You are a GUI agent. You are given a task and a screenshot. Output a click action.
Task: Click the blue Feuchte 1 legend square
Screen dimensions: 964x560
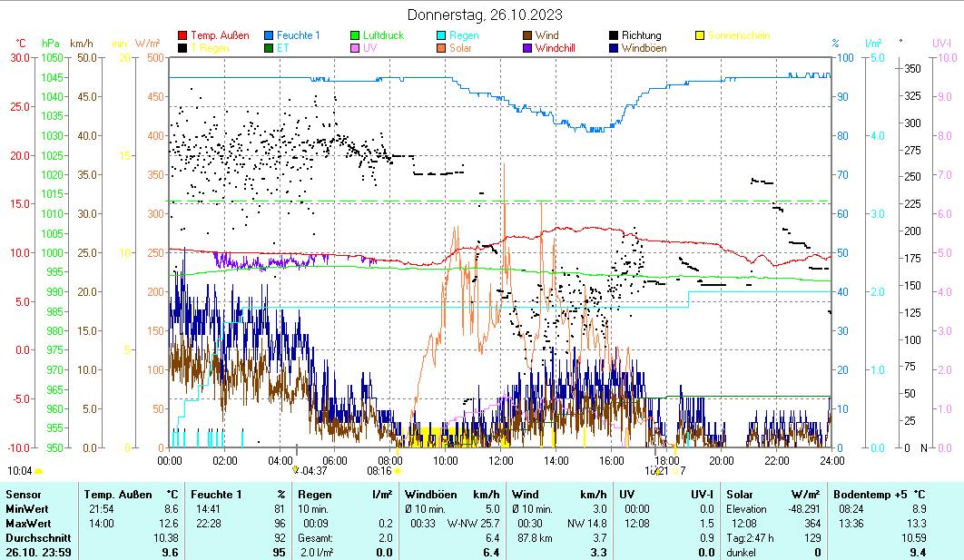[270, 36]
